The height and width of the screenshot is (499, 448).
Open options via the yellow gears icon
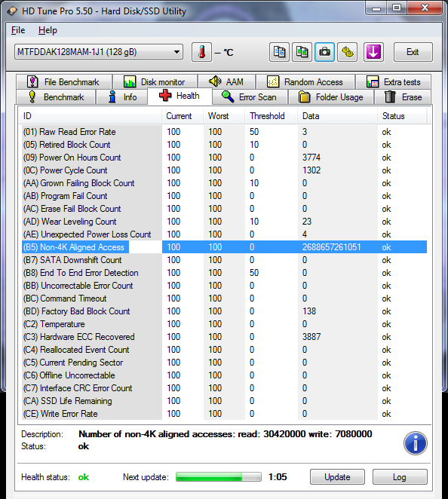tap(348, 52)
